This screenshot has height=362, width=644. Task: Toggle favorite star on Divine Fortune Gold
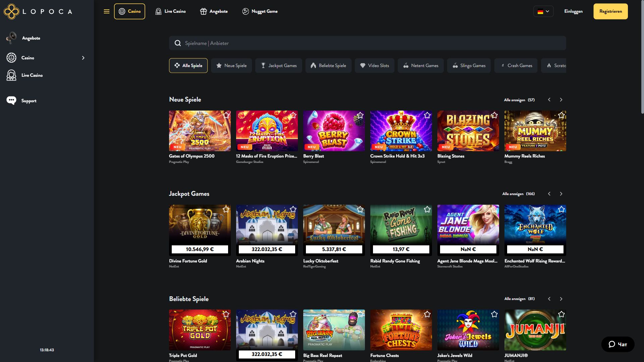[x=226, y=209]
